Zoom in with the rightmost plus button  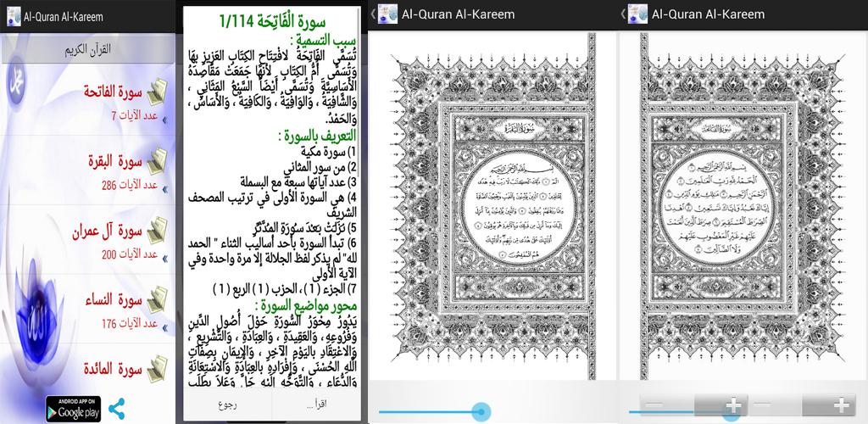click(x=829, y=405)
